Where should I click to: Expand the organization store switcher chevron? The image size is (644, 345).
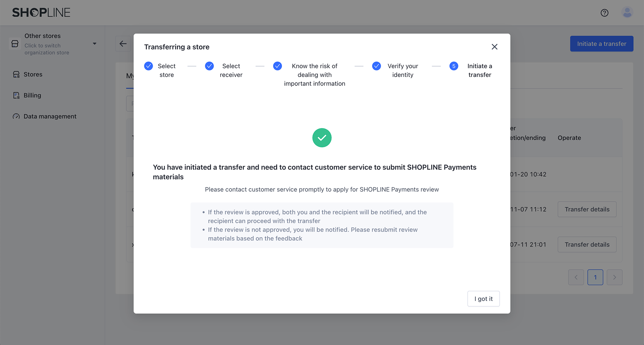[94, 44]
